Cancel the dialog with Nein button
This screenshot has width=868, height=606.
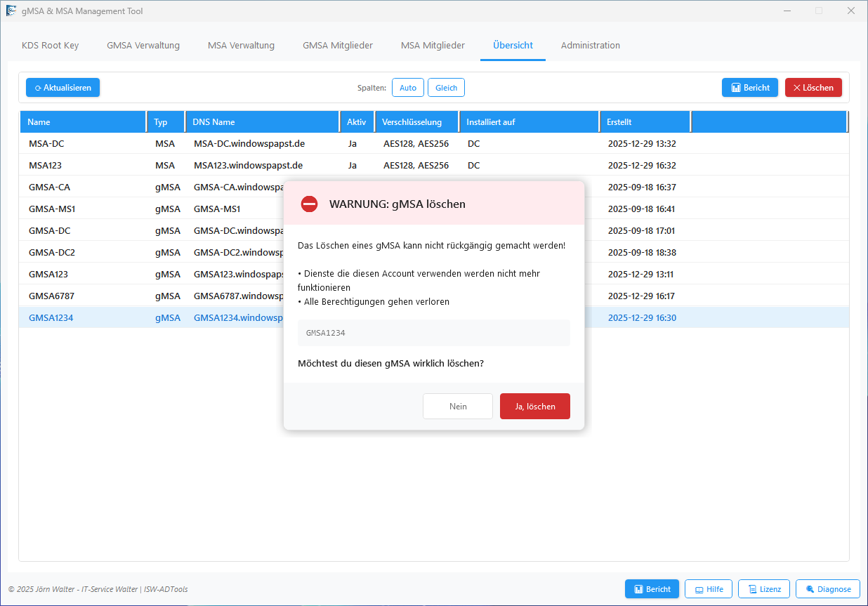tap(457, 406)
